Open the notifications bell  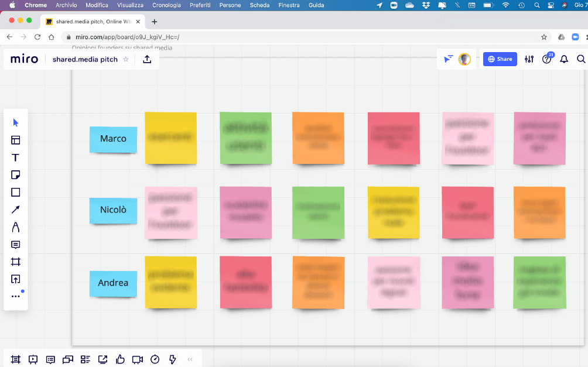[x=564, y=59]
